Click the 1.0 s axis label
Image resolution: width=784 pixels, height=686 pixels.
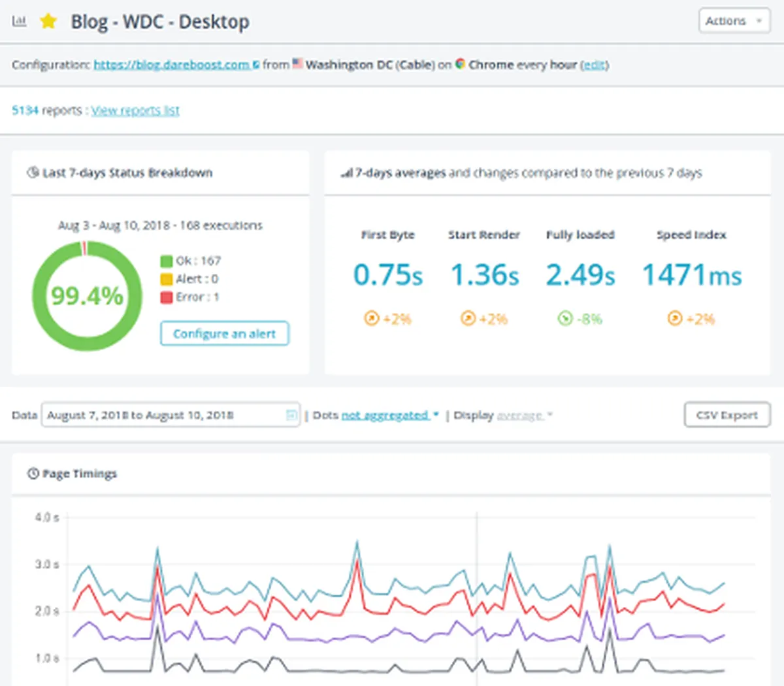(47, 658)
